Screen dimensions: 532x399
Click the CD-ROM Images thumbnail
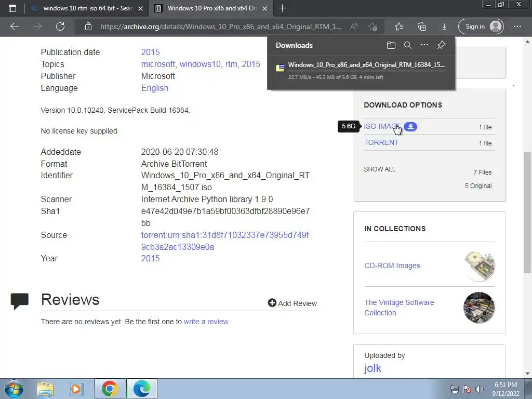pyautogui.click(x=480, y=267)
